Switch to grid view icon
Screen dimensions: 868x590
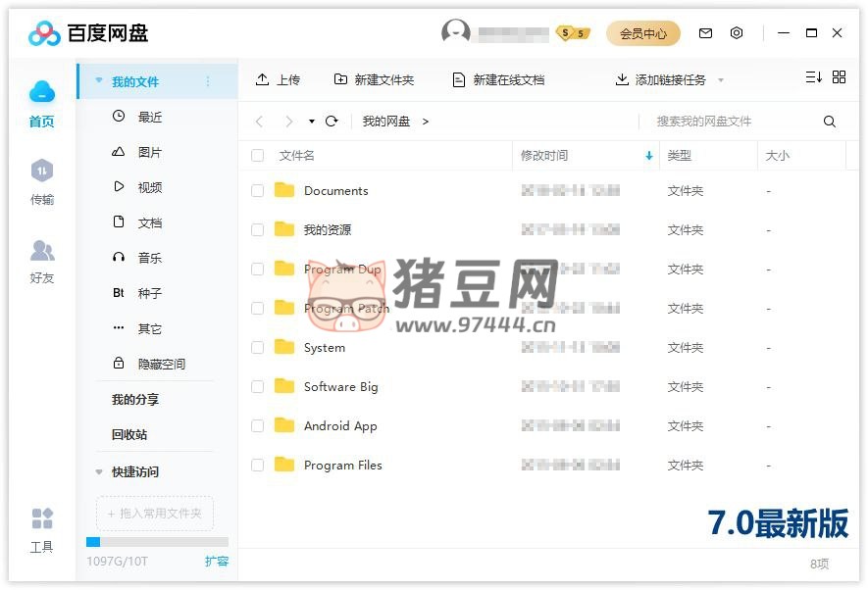pyautogui.click(x=839, y=77)
